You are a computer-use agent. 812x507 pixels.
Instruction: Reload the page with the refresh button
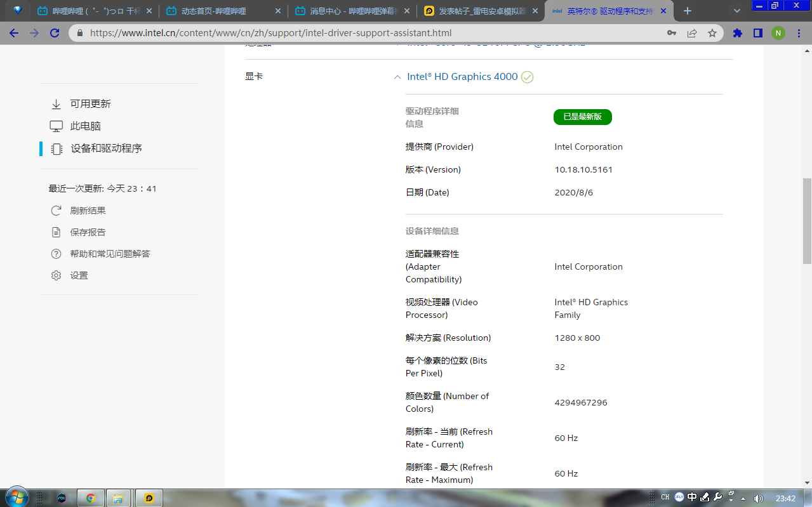55,33
